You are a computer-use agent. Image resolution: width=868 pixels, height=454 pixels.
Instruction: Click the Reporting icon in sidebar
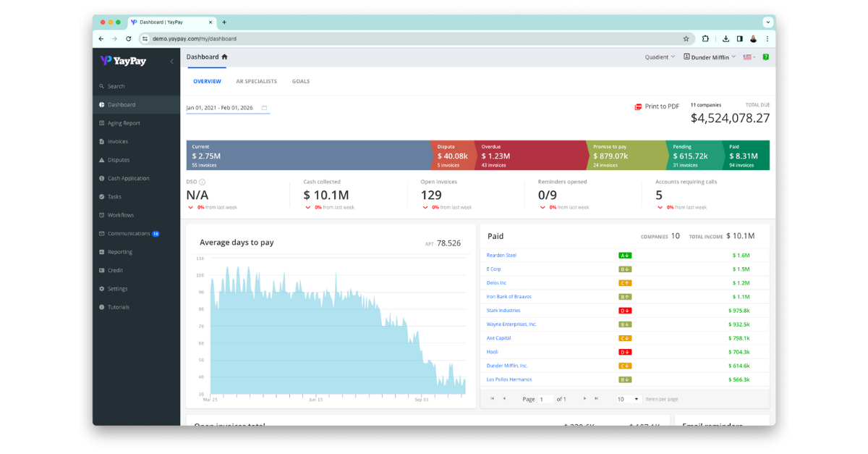pos(101,252)
